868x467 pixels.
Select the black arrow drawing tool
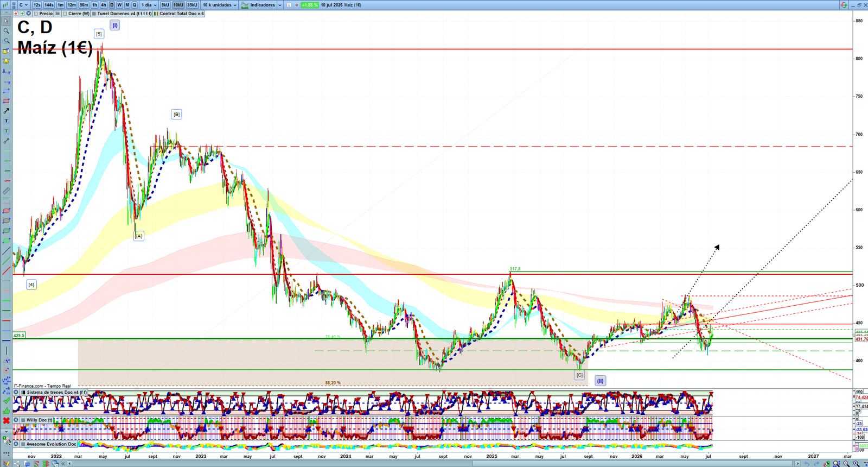[x=7, y=111]
